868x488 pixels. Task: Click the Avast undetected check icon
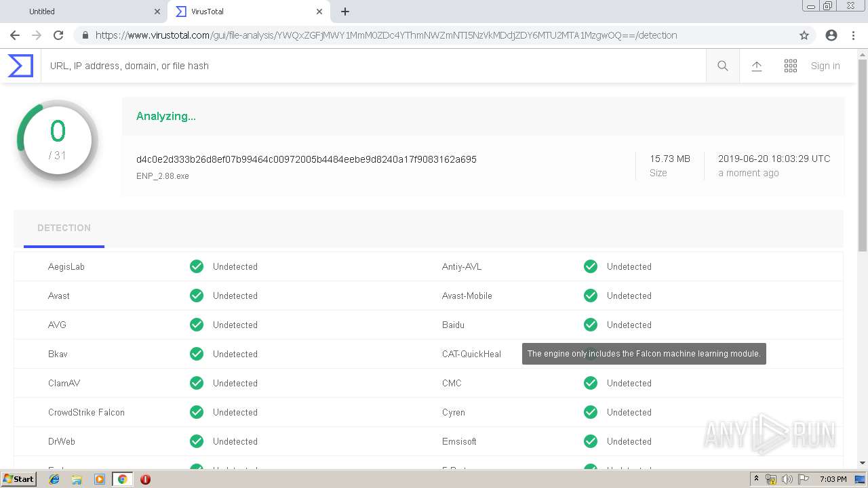(x=197, y=296)
